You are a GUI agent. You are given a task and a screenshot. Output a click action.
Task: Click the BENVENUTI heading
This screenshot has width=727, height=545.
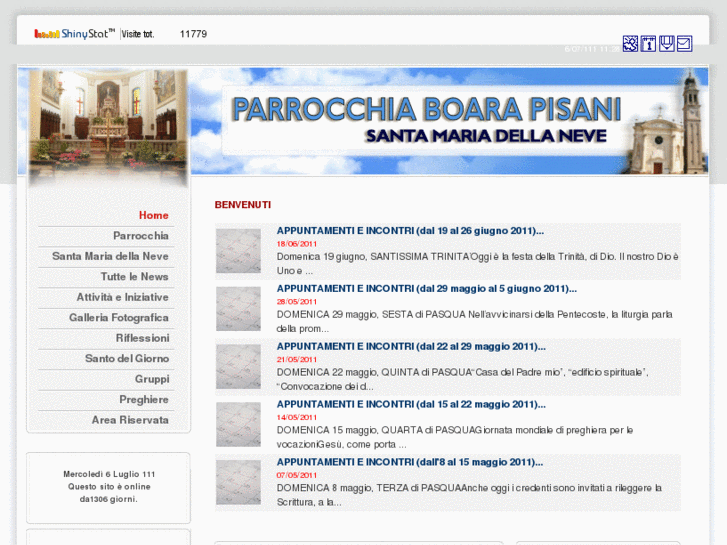pos(242,205)
